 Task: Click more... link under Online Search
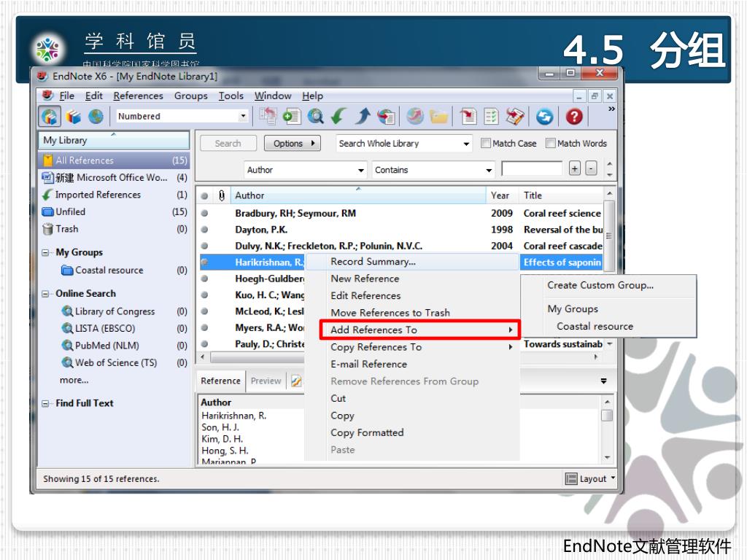pos(74,380)
